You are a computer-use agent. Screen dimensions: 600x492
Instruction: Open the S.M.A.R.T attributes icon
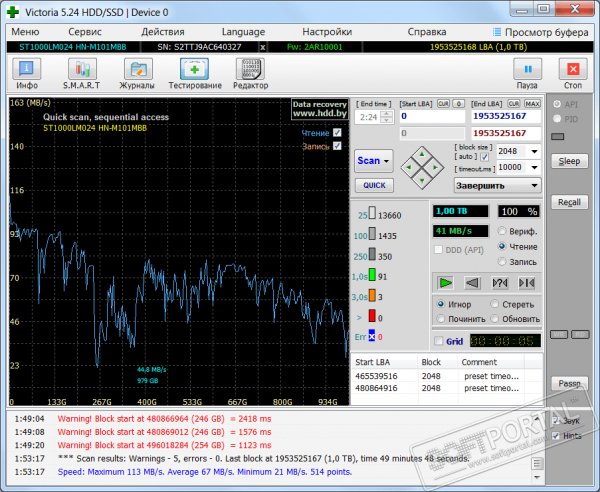[82, 69]
